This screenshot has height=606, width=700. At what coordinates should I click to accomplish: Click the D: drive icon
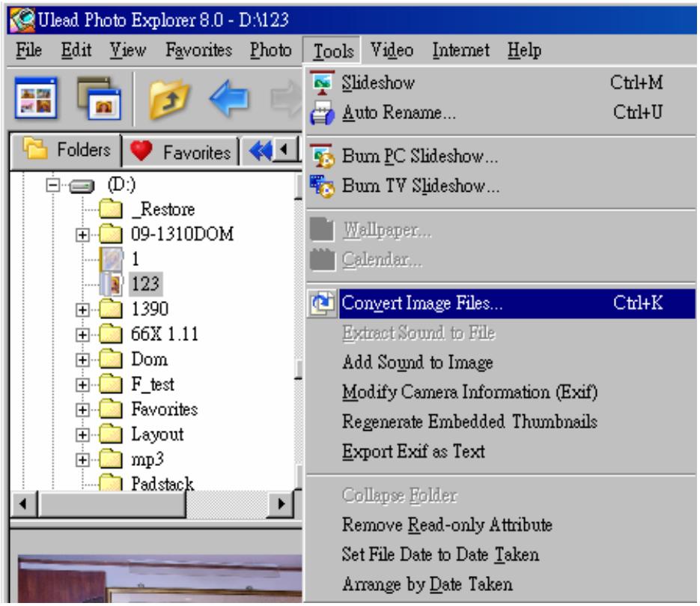(82, 185)
